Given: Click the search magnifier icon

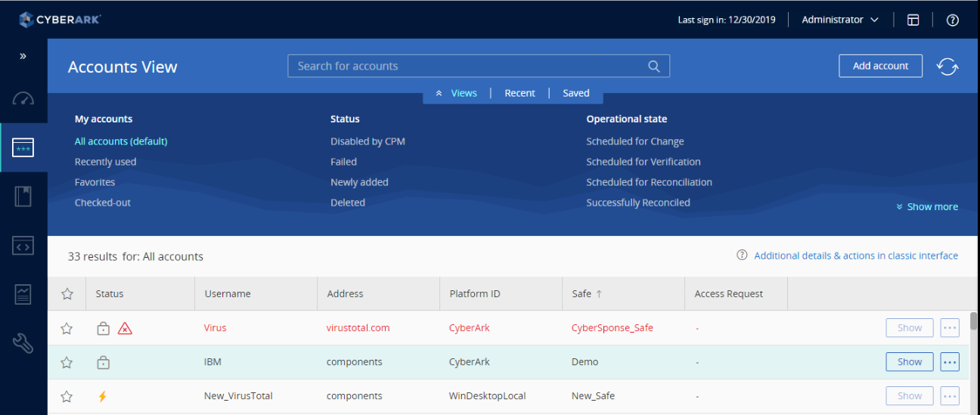Looking at the screenshot, I should pos(654,67).
